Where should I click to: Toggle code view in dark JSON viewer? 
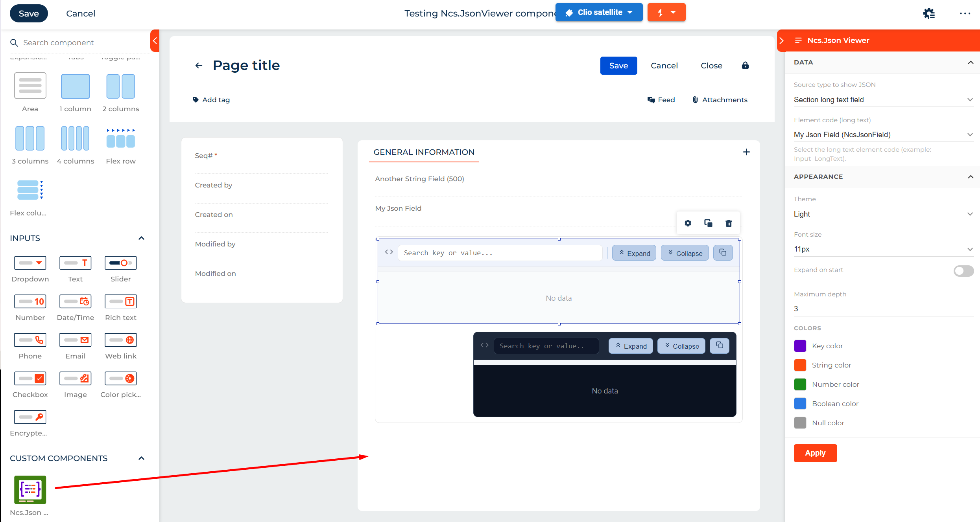(484, 345)
